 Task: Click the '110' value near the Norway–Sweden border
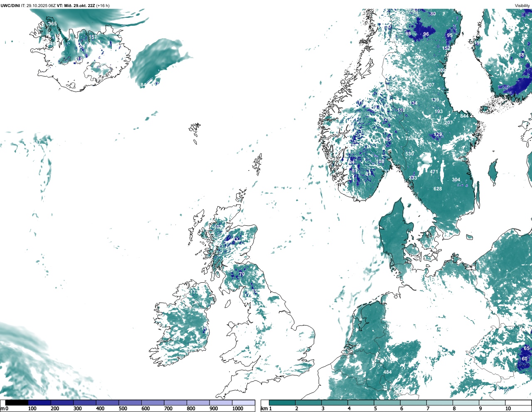pos(401,110)
